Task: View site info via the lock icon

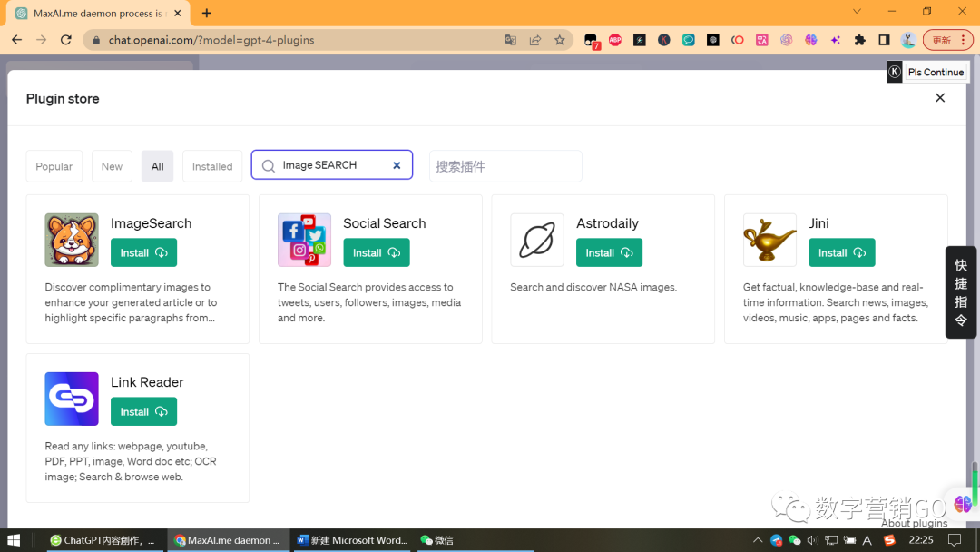Action: pyautogui.click(x=96, y=40)
